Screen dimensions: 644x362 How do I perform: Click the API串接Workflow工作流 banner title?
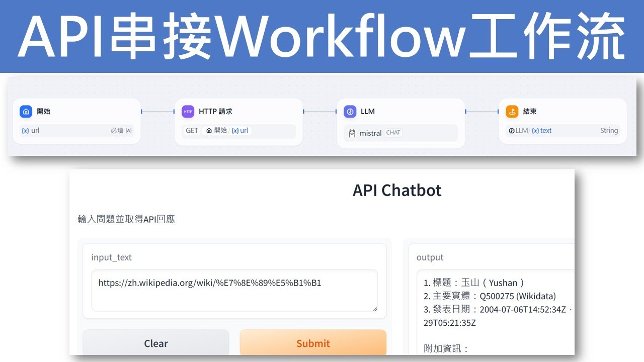(x=322, y=37)
